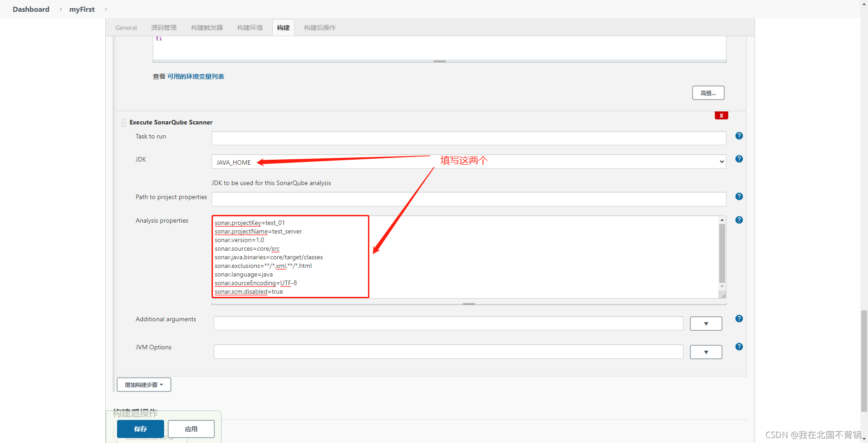Expand myFirst breadcrumb arrow menu
The height and width of the screenshot is (443, 868).
[x=106, y=9]
